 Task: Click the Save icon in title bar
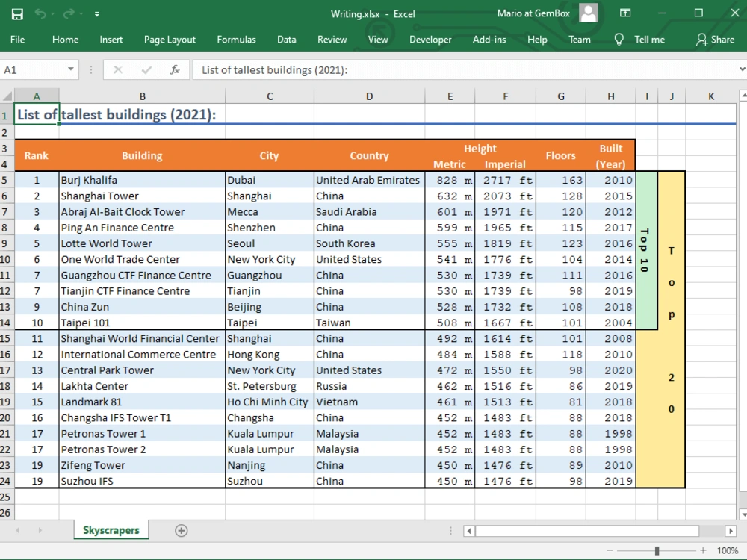click(17, 13)
